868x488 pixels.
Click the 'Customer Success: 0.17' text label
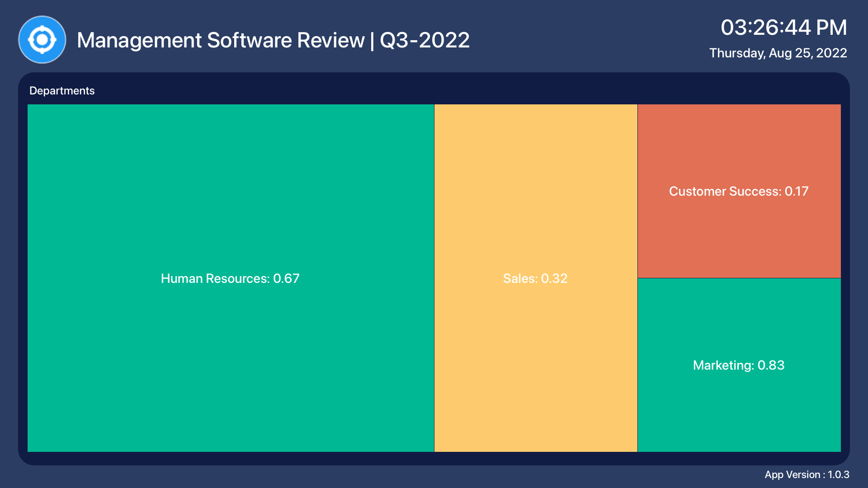click(x=739, y=191)
